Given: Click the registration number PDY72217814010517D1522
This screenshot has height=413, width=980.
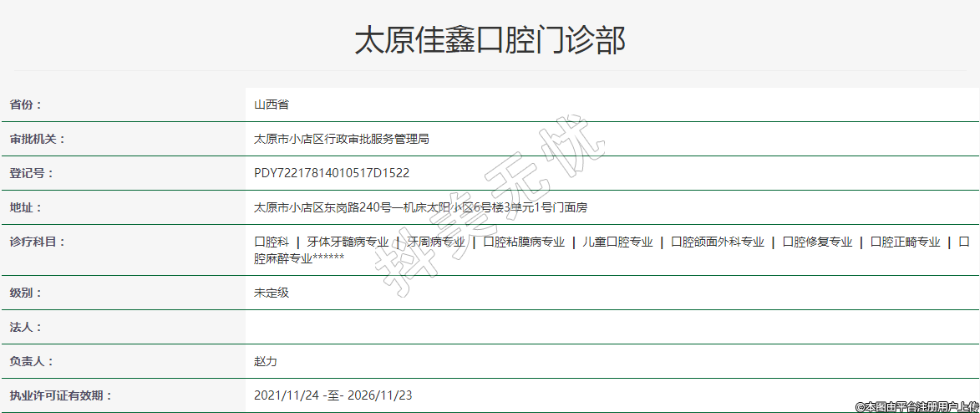Looking at the screenshot, I should click(x=332, y=173).
